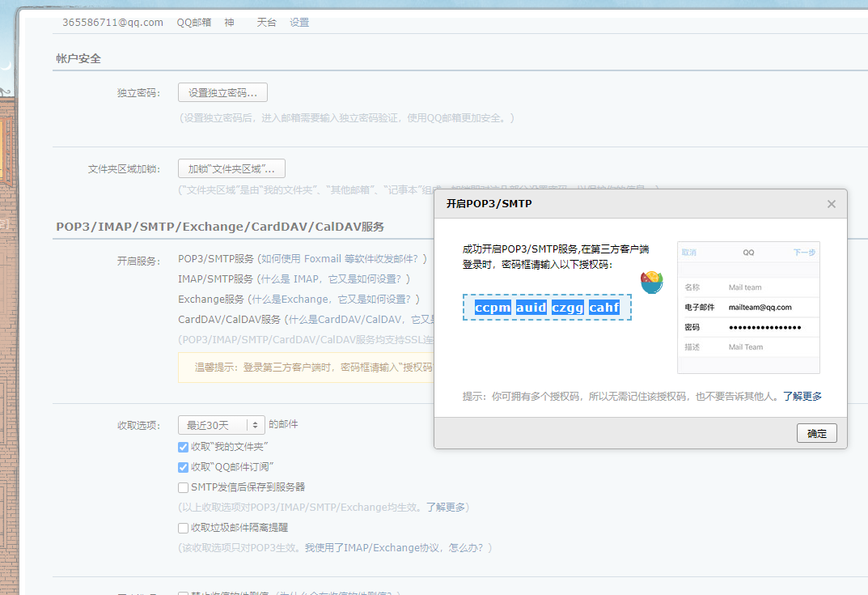Click the 开启POP3/SMTP dialog title

[489, 204]
